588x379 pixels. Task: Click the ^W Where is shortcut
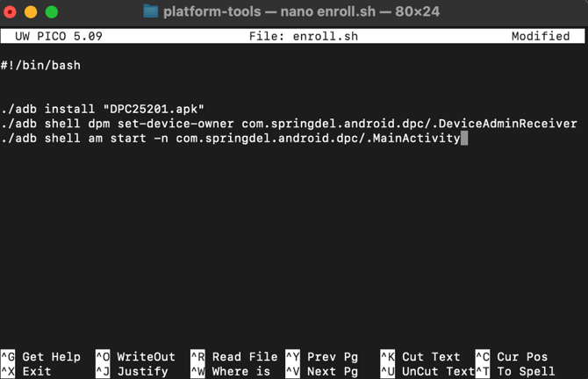point(230,371)
